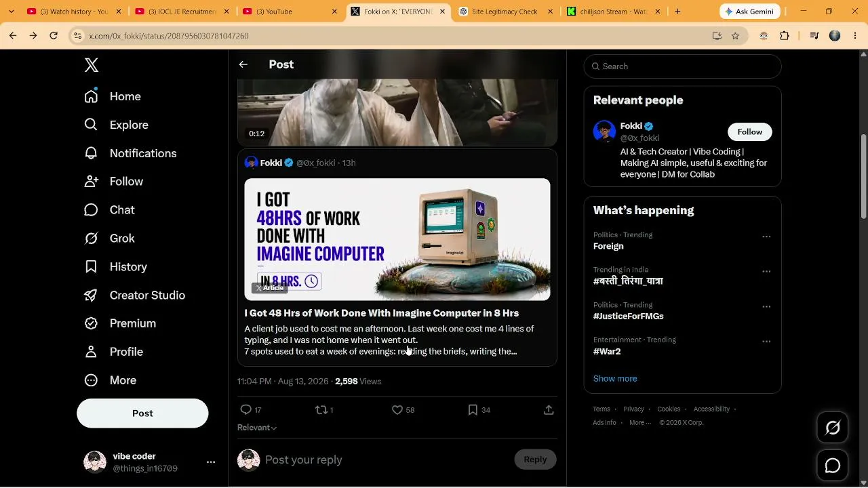The width and height of the screenshot is (868, 488).
Task: Open options for #बस्ती_तिरंगा_यात्रा trend
Action: point(766,272)
